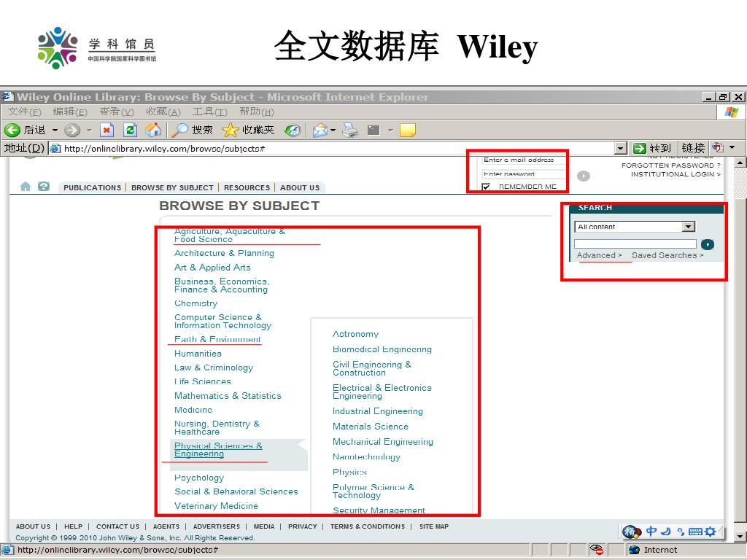
Task: Open Forward button history dropdown arrow
Action: coord(88,130)
